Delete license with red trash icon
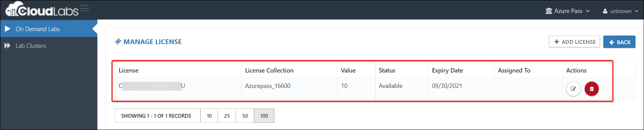Screen dimensions: 644x130 coord(592,89)
